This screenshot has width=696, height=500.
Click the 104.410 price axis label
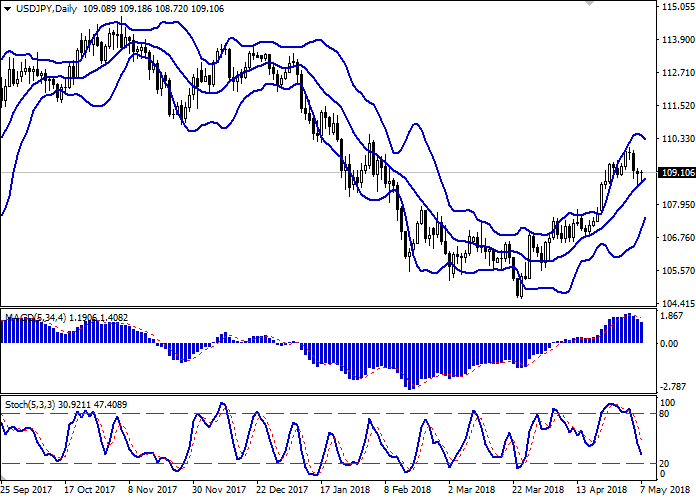(x=677, y=304)
